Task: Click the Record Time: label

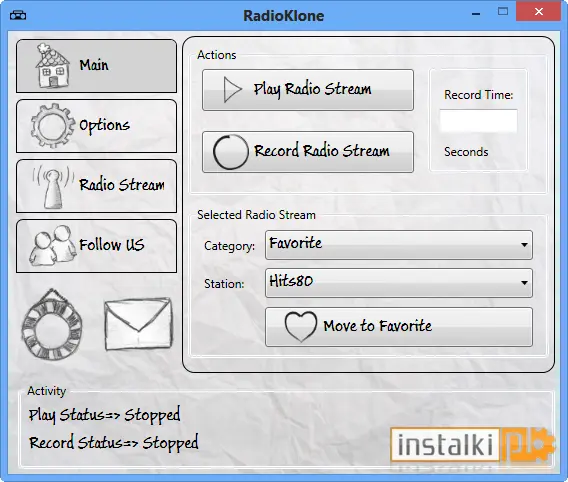Action: click(479, 95)
